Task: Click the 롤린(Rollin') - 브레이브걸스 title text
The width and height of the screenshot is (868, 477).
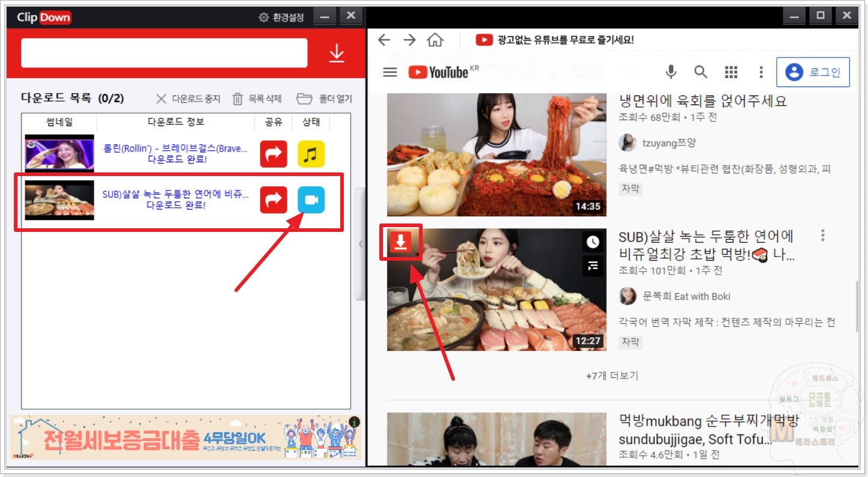Action: [x=176, y=148]
